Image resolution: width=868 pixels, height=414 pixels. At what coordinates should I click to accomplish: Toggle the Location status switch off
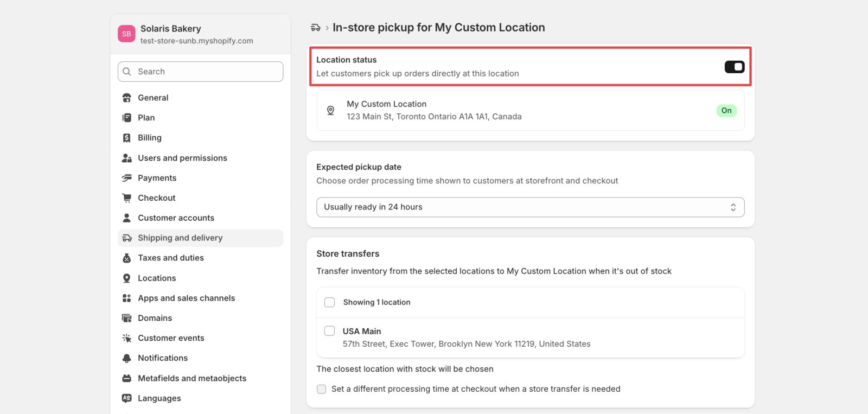pos(735,67)
